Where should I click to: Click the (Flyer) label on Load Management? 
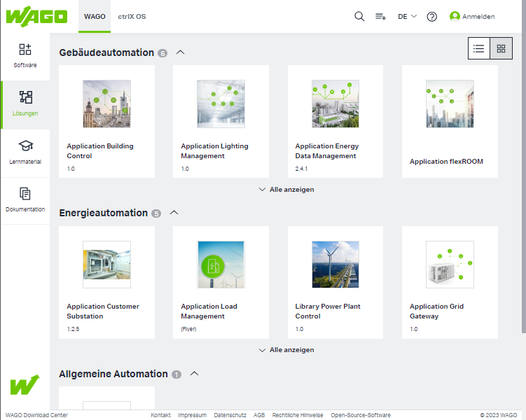coord(188,329)
